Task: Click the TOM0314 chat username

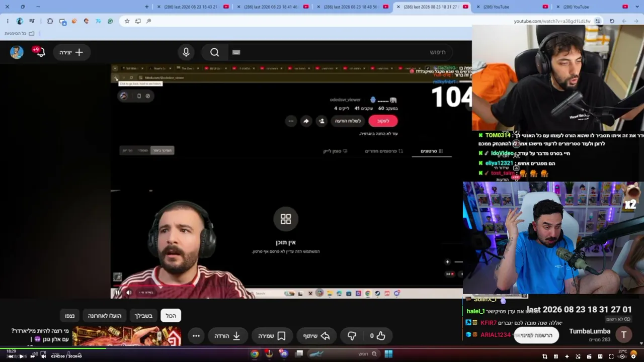Action: point(498,135)
